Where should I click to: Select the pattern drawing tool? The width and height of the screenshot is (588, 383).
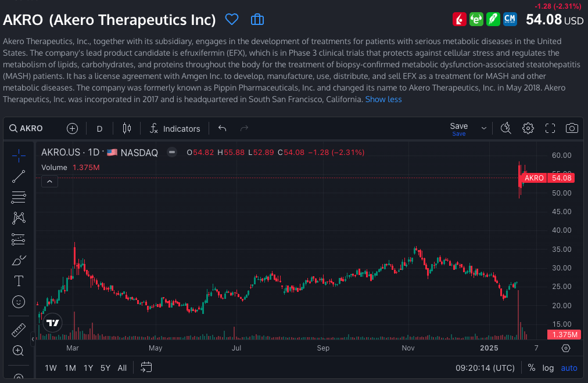[19, 218]
